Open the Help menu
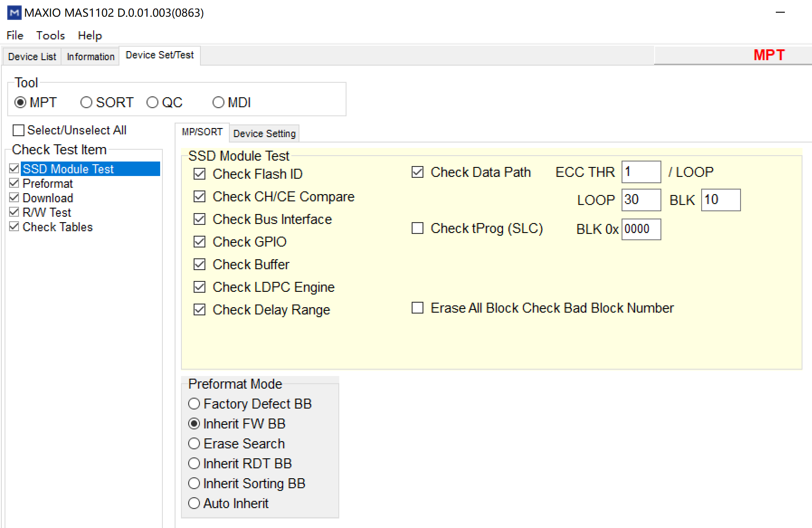This screenshot has height=528, width=812. (x=90, y=35)
